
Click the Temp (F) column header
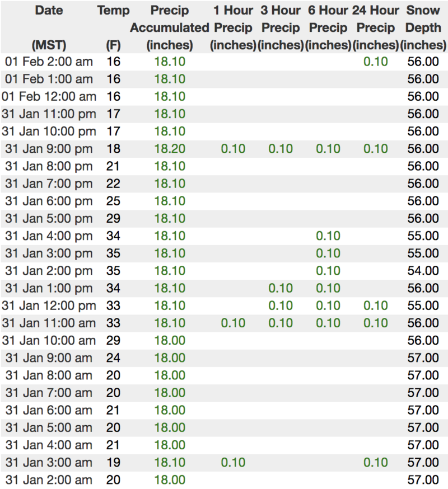pyautogui.click(x=113, y=27)
